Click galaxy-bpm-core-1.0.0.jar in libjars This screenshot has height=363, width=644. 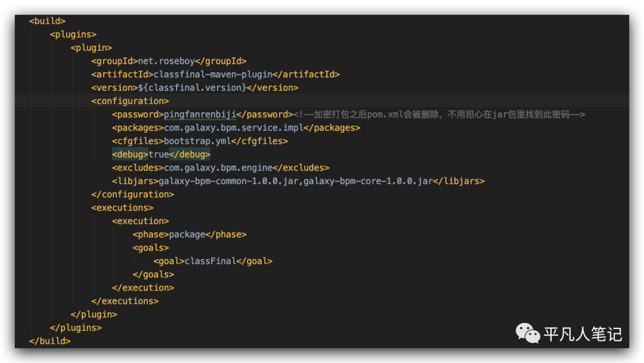[368, 181]
